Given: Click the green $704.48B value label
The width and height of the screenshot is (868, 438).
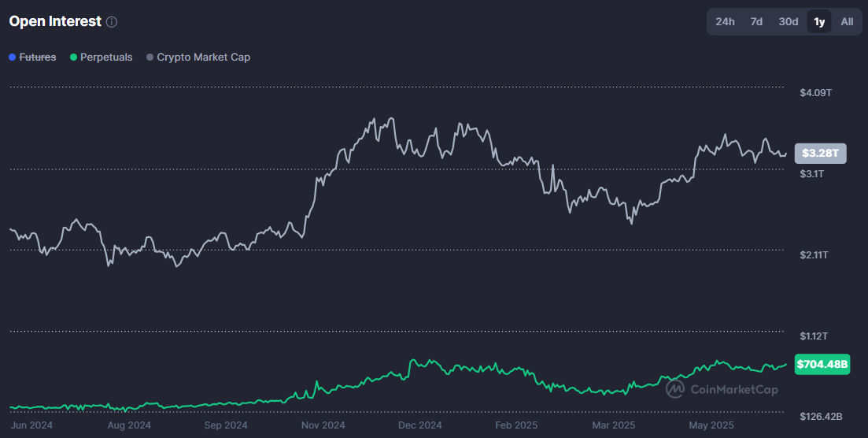Looking at the screenshot, I should tap(822, 364).
